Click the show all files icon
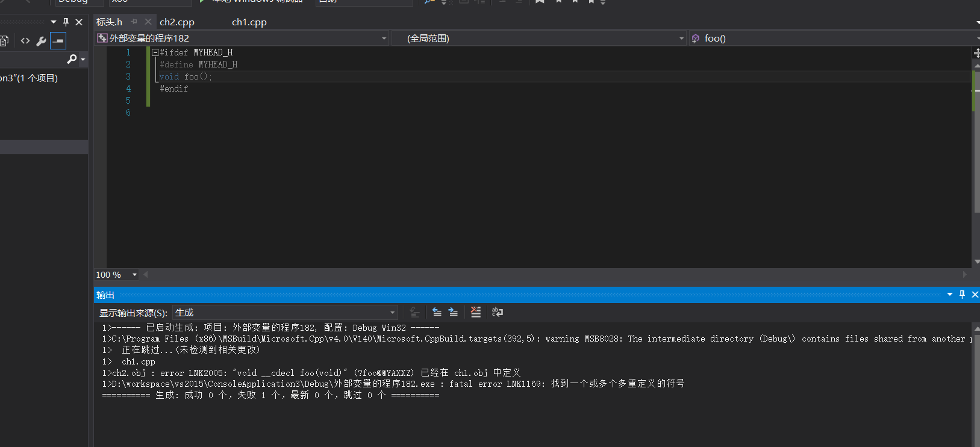 [x=4, y=41]
